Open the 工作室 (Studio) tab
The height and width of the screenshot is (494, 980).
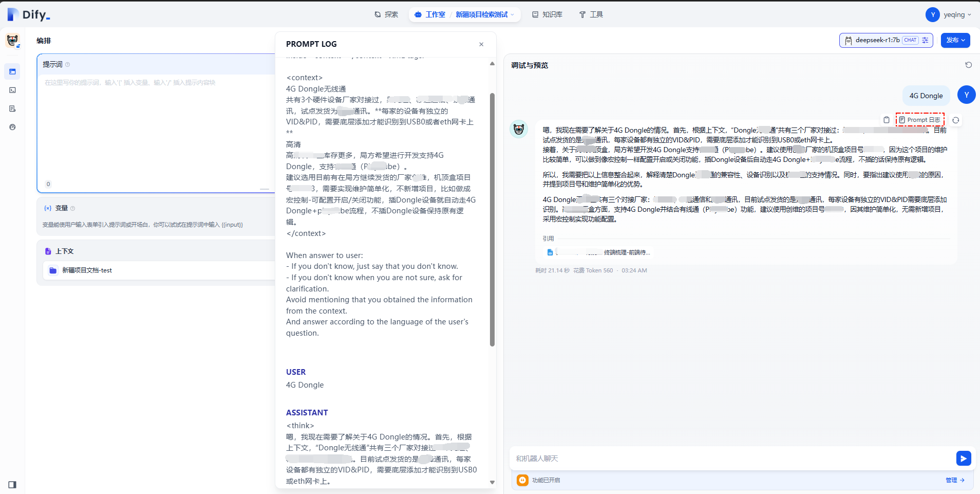click(x=430, y=14)
